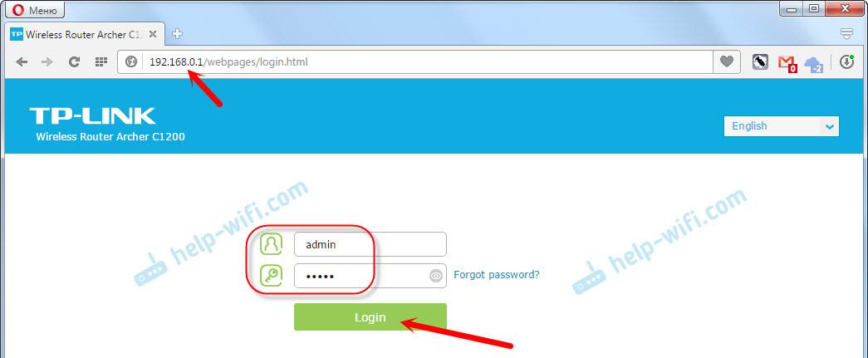Open the cloud extension icon
The image size is (868, 358).
pos(814,64)
